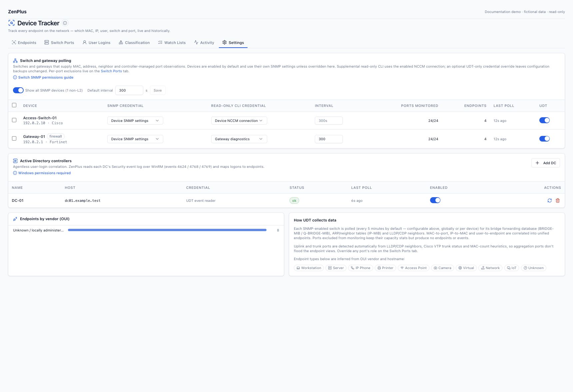Click the Add DC button
The height and width of the screenshot is (392, 573).
(546, 163)
